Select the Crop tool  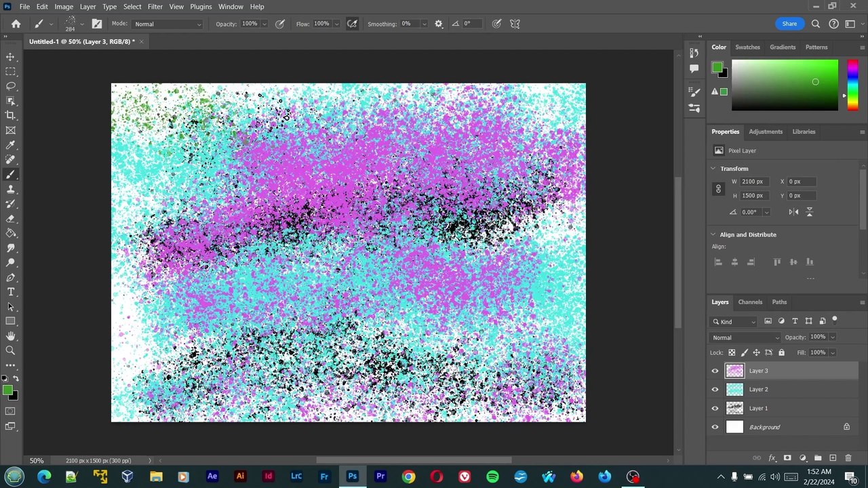(x=10, y=116)
